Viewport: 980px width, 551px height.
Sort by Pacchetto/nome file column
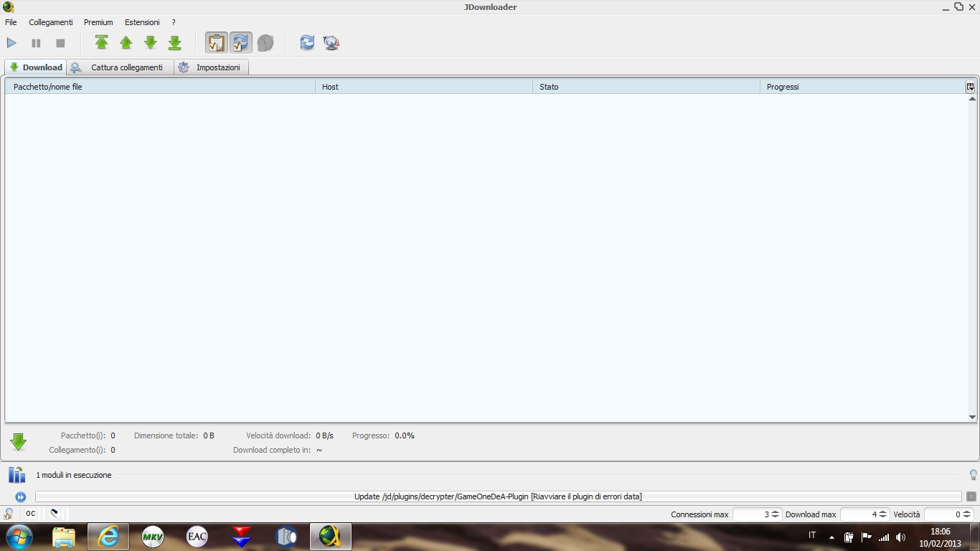(x=161, y=87)
